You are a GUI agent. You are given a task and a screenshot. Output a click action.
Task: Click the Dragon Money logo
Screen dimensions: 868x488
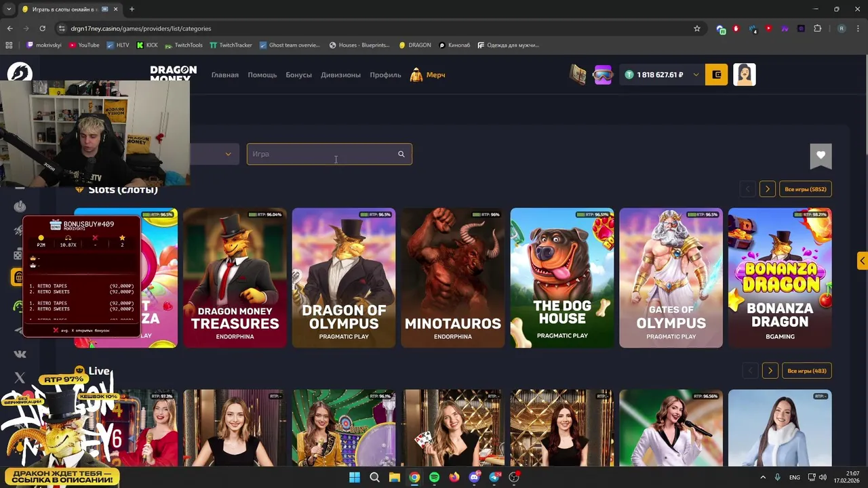coord(174,74)
